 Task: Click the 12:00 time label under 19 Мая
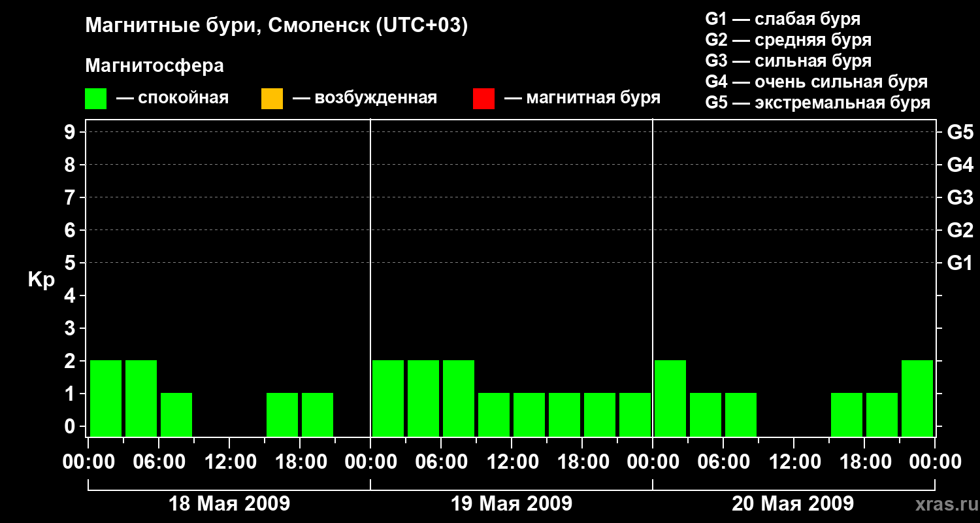(512, 462)
